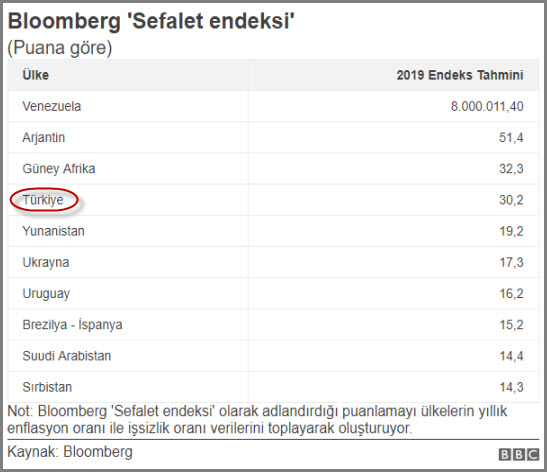Click the (Puana göre) subtitle
Screen dimensions: 547x472
(60, 48)
